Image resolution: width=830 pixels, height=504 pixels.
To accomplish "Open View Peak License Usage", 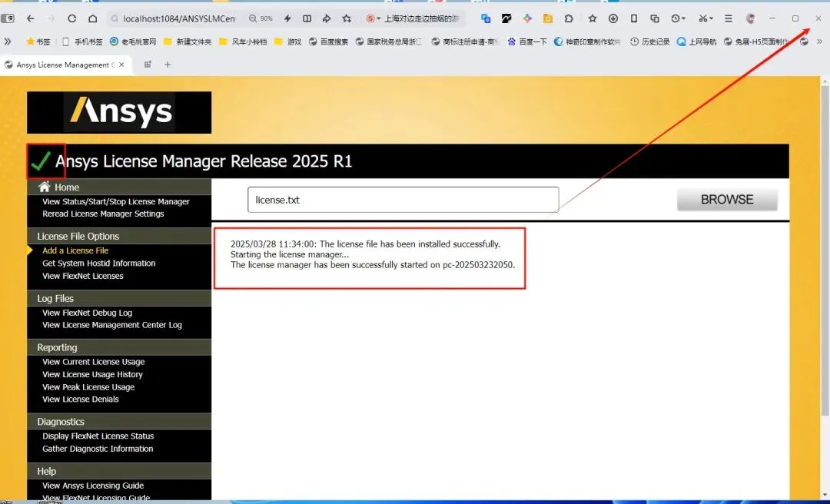I will [88, 387].
